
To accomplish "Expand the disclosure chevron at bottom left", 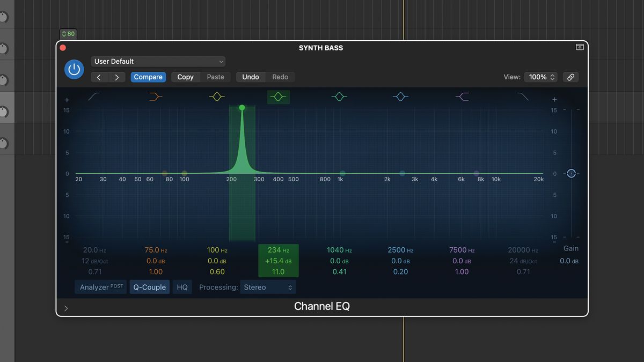I will tap(66, 308).
